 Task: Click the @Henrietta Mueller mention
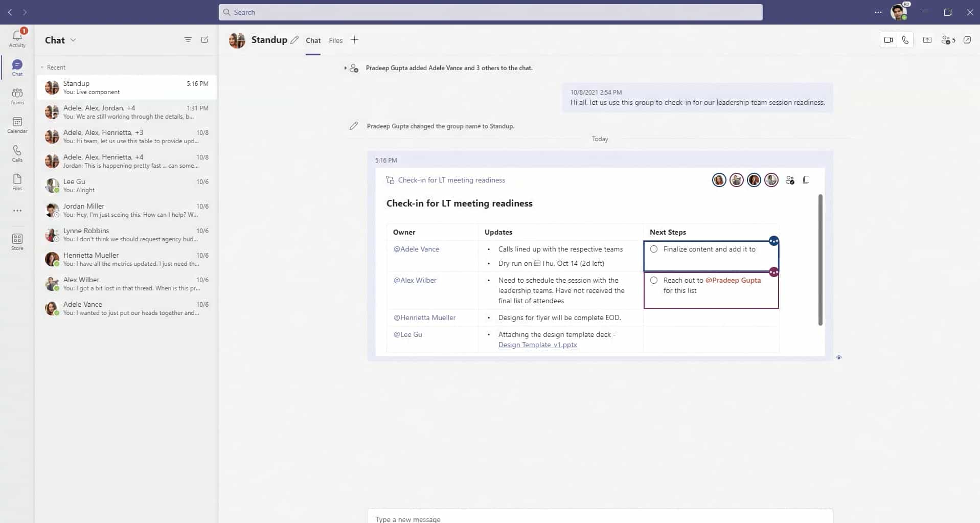[424, 317]
